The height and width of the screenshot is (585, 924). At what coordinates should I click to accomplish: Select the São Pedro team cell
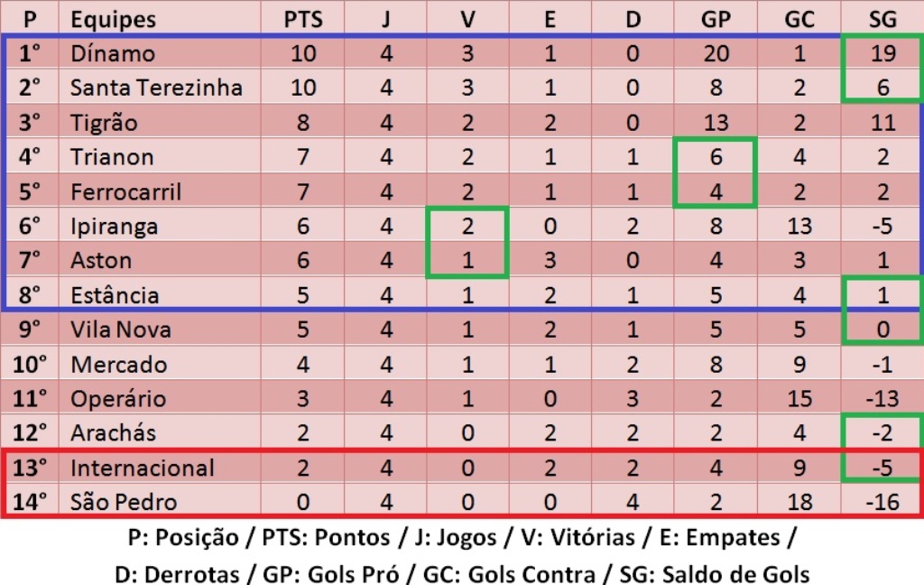coord(124,502)
